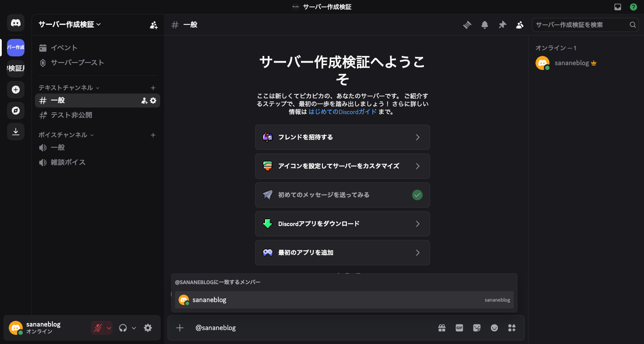
Task: Open output device options arrow beside headphones
Action: [x=134, y=328]
